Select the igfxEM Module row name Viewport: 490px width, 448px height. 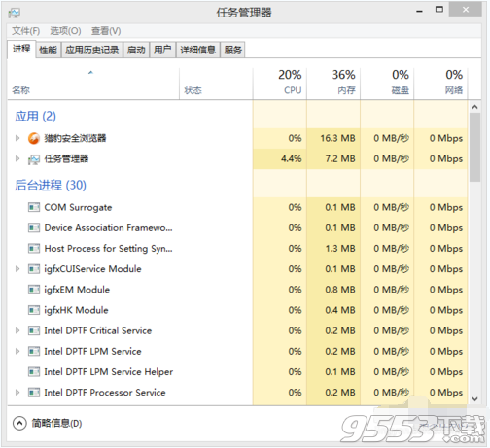point(77,290)
